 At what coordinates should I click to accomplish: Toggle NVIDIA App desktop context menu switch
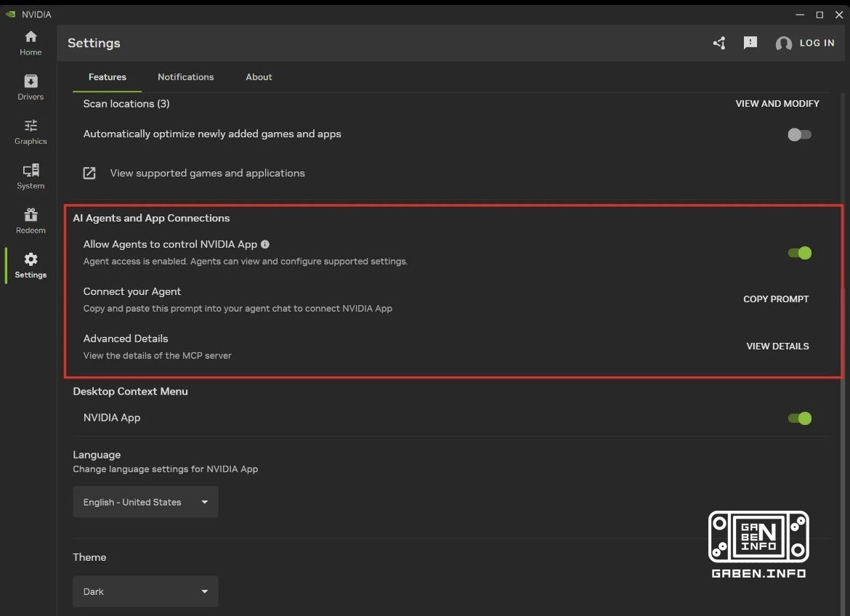(799, 418)
